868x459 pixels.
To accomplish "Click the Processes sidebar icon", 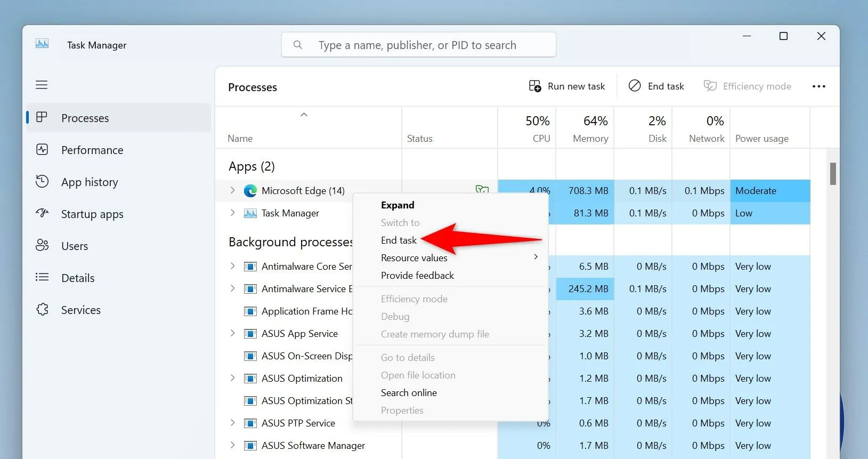I will click(42, 117).
